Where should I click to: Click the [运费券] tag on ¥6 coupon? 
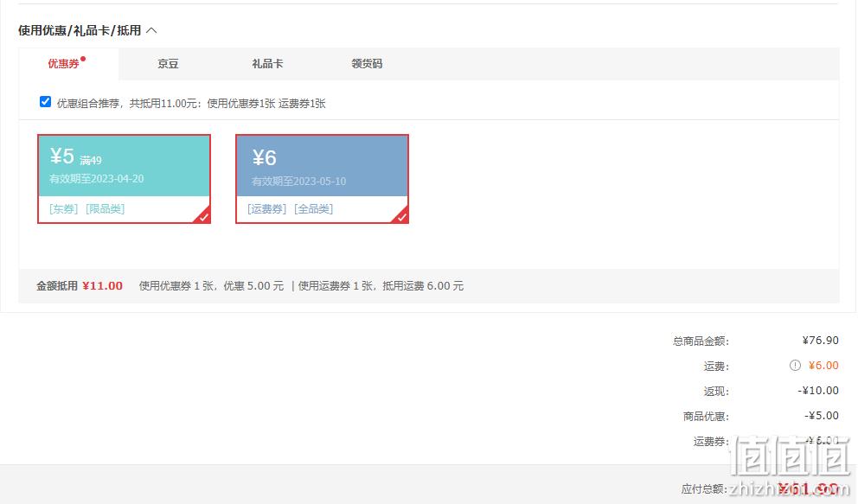(267, 209)
